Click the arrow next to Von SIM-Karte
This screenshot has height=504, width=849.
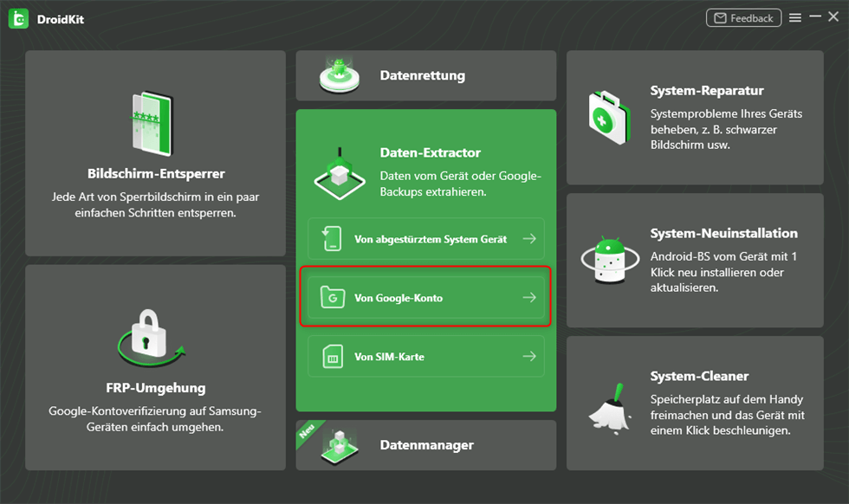coord(529,356)
